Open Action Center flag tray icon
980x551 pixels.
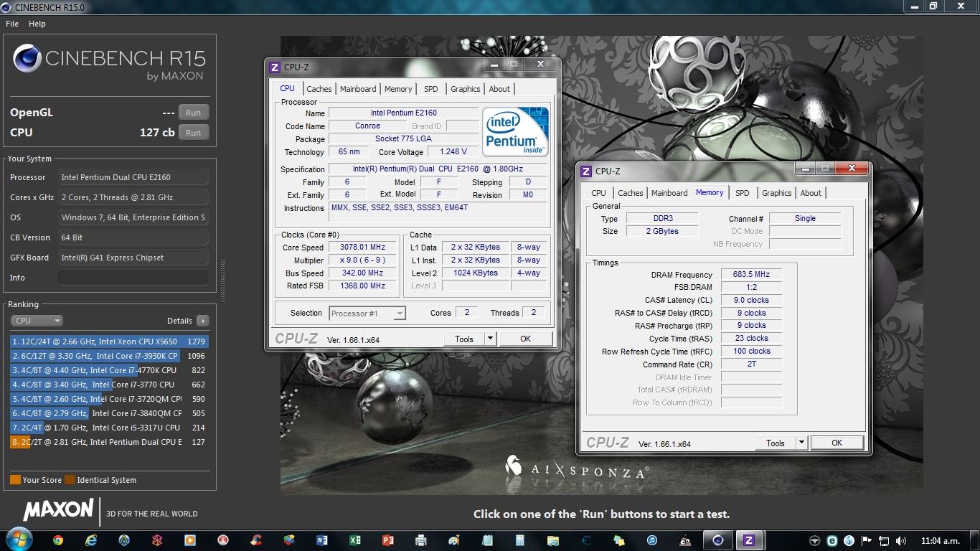click(x=867, y=540)
